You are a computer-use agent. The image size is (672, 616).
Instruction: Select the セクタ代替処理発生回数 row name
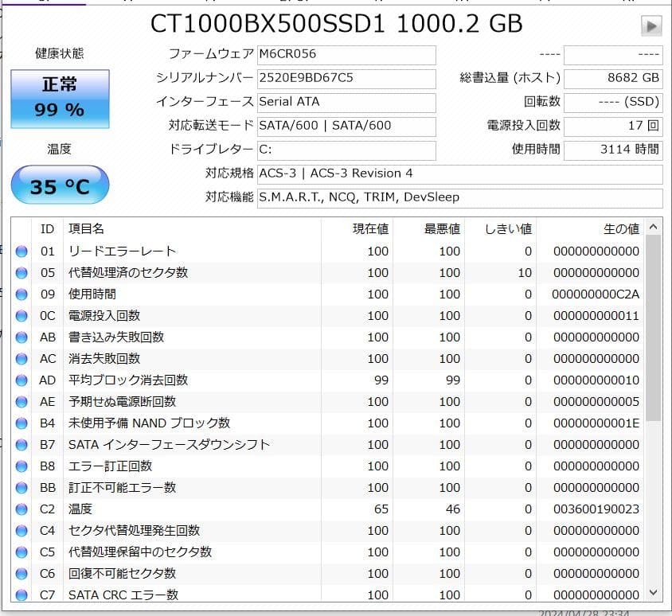click(134, 530)
